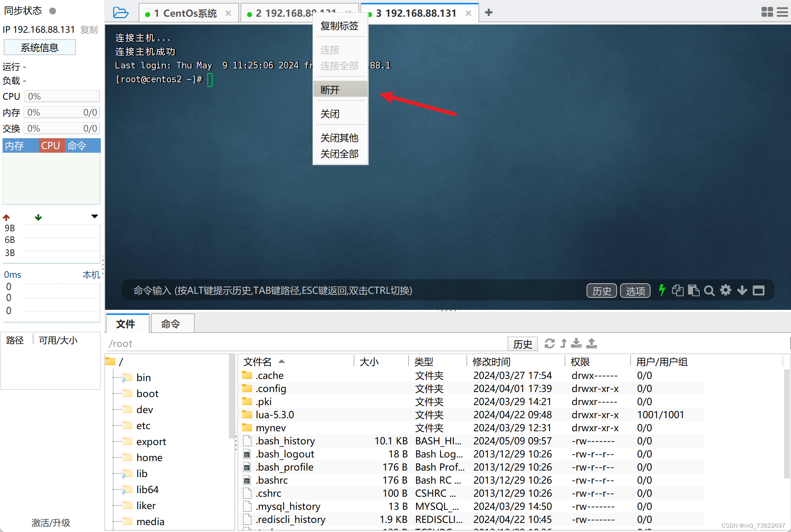This screenshot has height=532, width=791.
Task: Click the 选项 button in the command bar
Action: click(x=635, y=291)
